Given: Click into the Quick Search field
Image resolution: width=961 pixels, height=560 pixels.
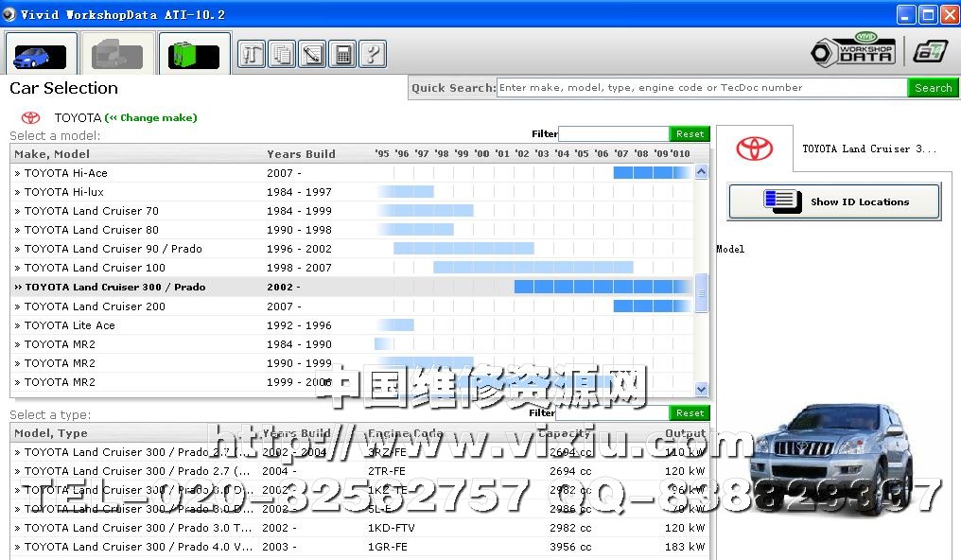Looking at the screenshot, I should (x=701, y=88).
